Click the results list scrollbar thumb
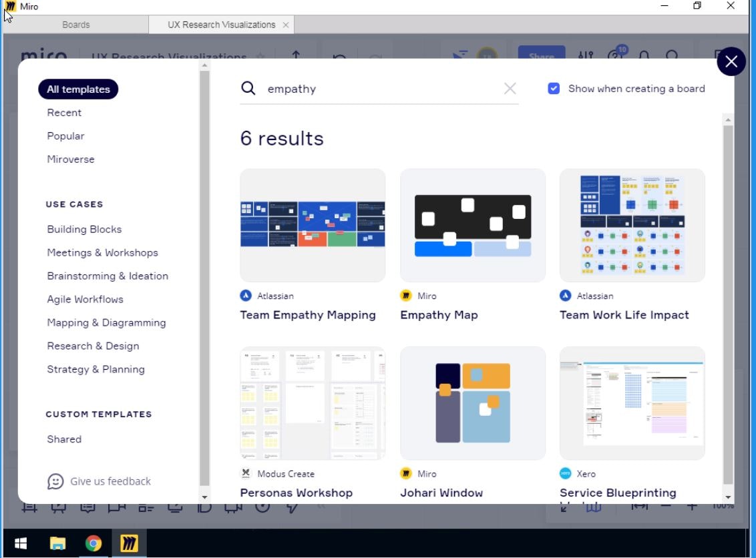Screen dimensions: 756x558 pyautogui.click(x=728, y=304)
